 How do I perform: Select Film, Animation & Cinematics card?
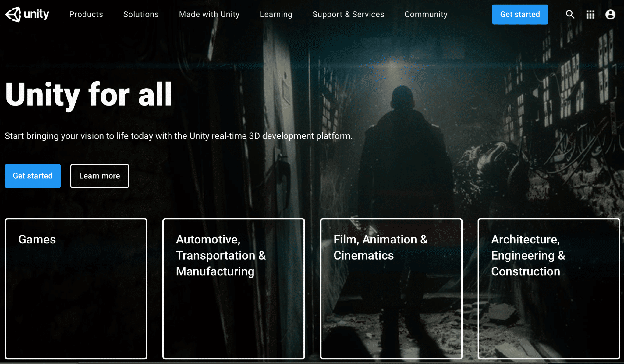pyautogui.click(x=391, y=289)
